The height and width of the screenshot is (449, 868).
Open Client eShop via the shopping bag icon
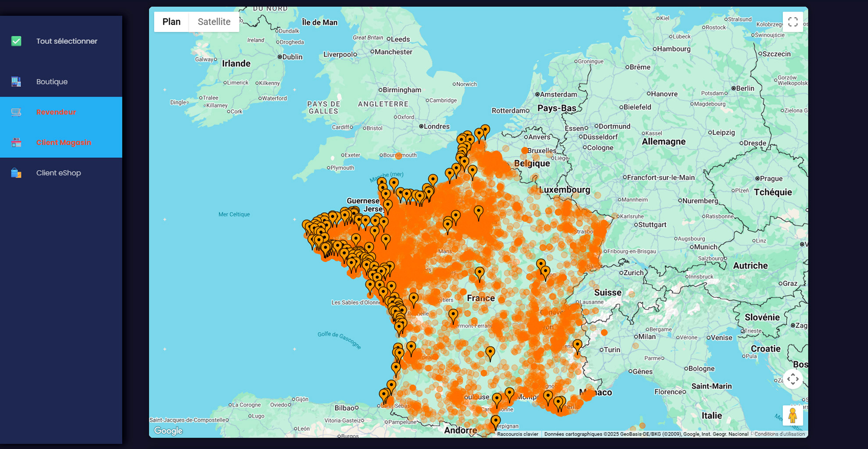pos(16,173)
